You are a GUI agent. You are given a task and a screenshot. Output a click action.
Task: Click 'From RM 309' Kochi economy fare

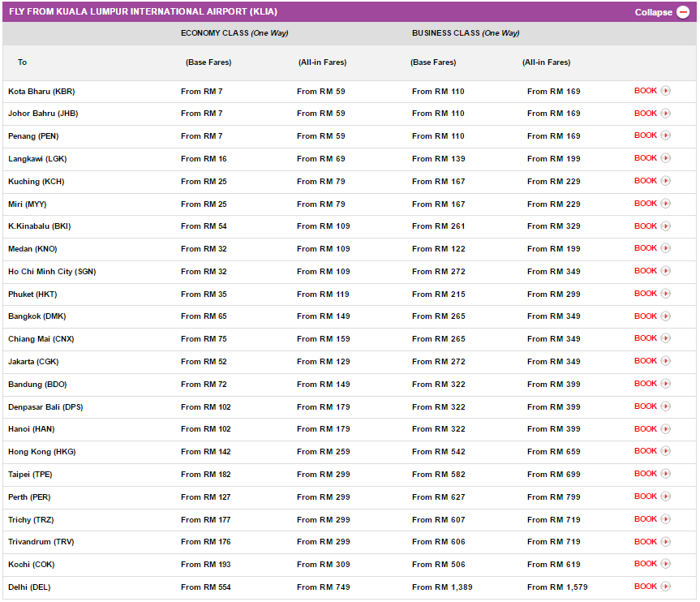323,565
